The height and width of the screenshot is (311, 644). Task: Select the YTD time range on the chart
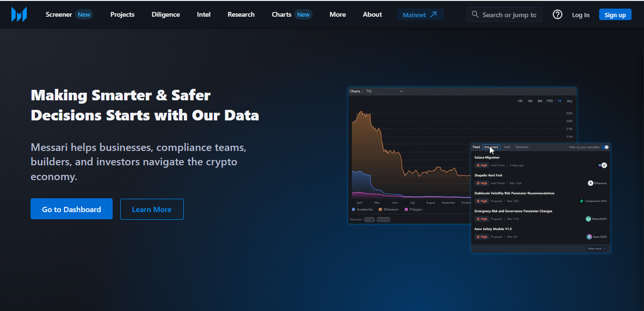tap(550, 101)
